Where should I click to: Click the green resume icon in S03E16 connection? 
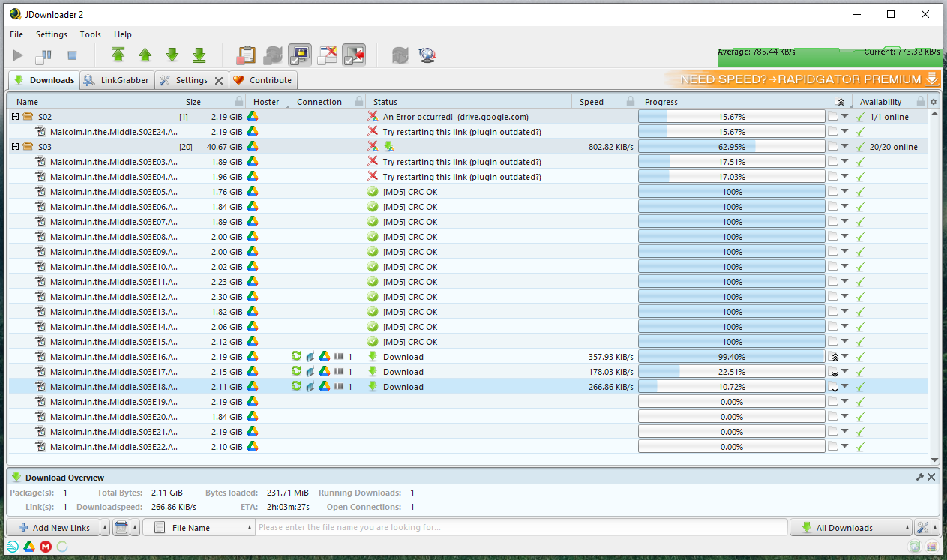pos(296,357)
